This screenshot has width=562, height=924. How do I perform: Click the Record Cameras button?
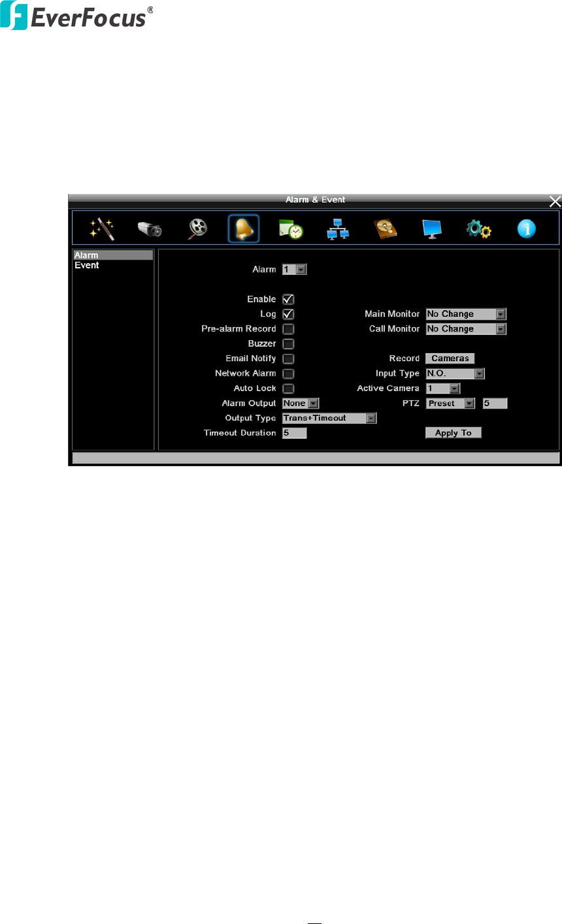(450, 358)
